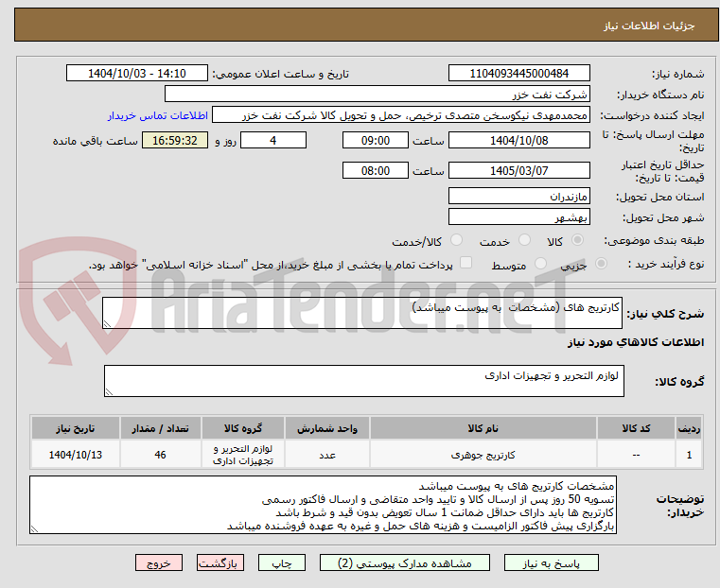Viewport: 720px width, 588px height.
Task: Click the announcement date field 1404/10/03 - 14:10
Action: tap(137, 74)
